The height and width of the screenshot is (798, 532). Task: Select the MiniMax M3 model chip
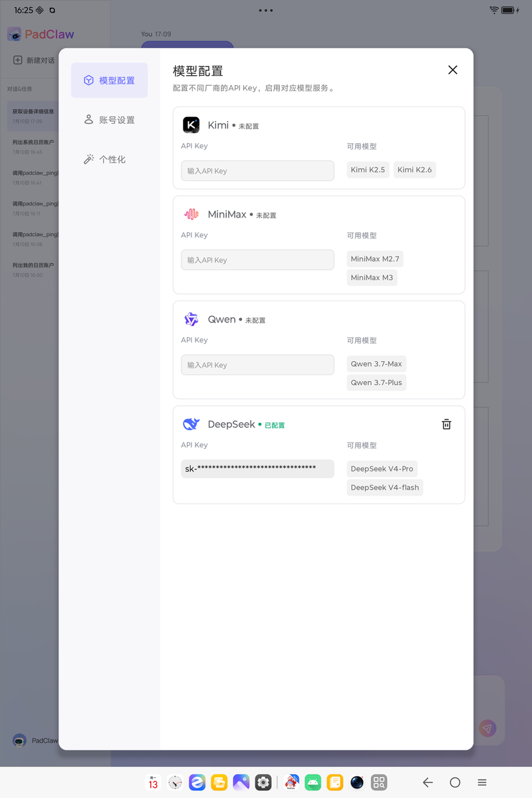point(372,277)
